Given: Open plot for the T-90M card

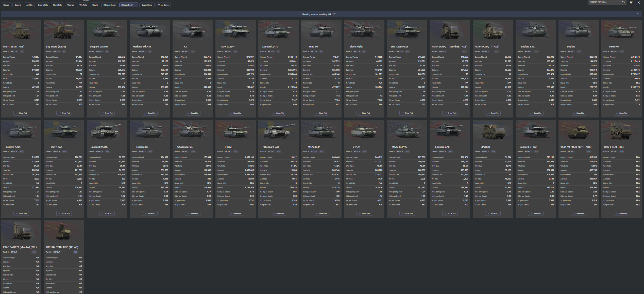Looking at the screenshot, I should 235,214.
